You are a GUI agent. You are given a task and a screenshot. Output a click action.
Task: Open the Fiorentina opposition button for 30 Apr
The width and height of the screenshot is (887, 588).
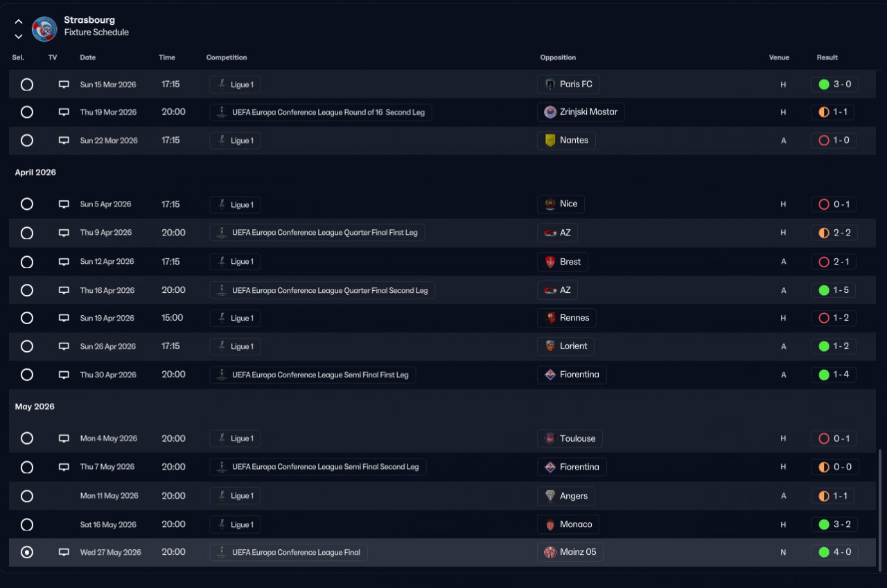[x=572, y=375]
